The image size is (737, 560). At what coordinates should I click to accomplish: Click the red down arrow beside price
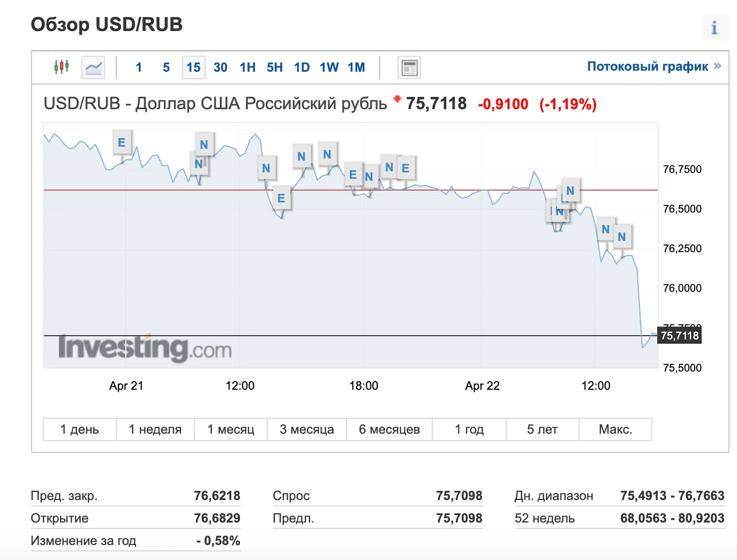tap(397, 99)
